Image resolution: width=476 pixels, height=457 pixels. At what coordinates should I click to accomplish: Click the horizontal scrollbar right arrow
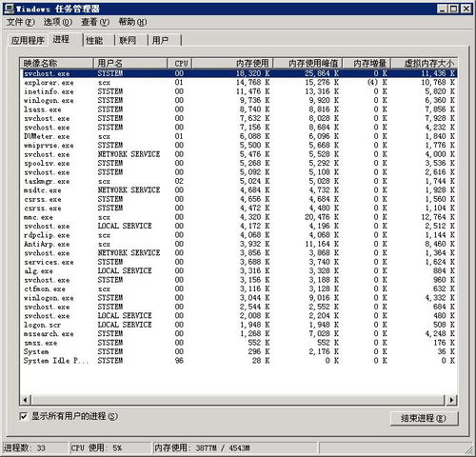point(451,400)
